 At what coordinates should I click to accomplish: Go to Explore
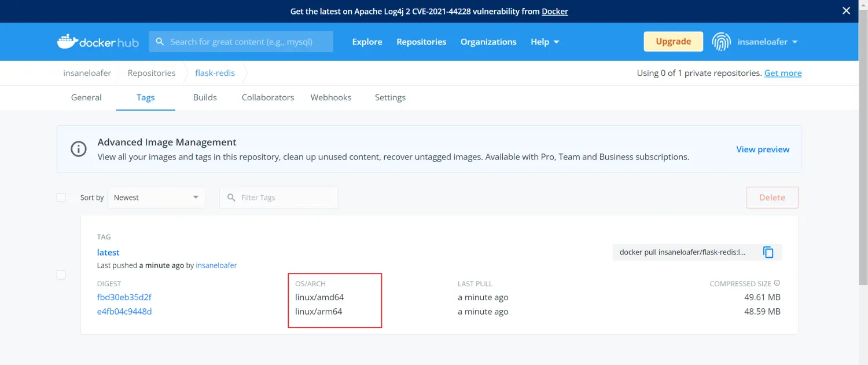(367, 42)
